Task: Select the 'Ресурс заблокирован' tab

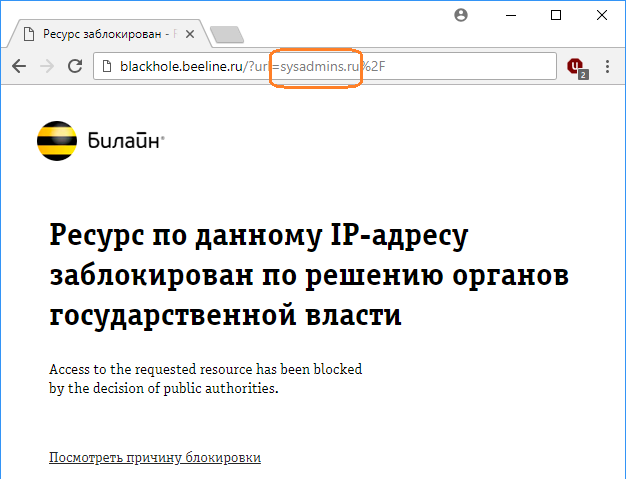Action: [108, 34]
